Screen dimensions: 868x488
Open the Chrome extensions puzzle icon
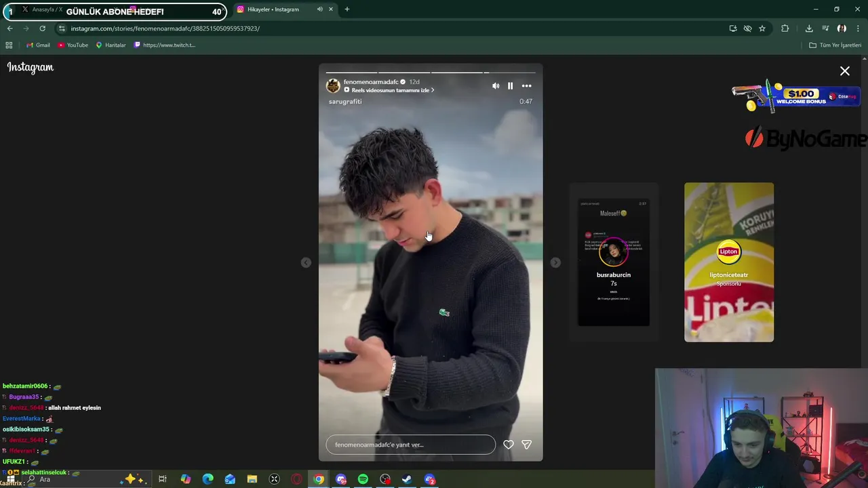tap(785, 28)
